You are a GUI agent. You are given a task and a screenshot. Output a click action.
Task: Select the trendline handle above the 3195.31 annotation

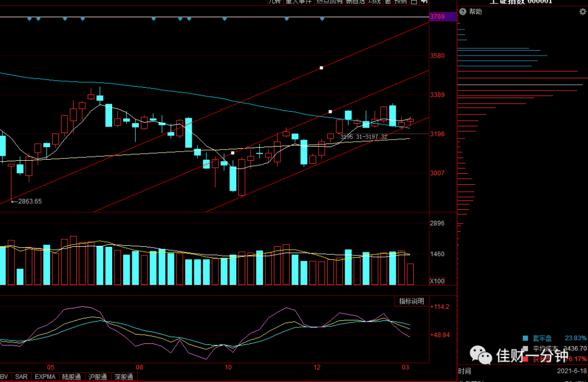tap(330, 112)
